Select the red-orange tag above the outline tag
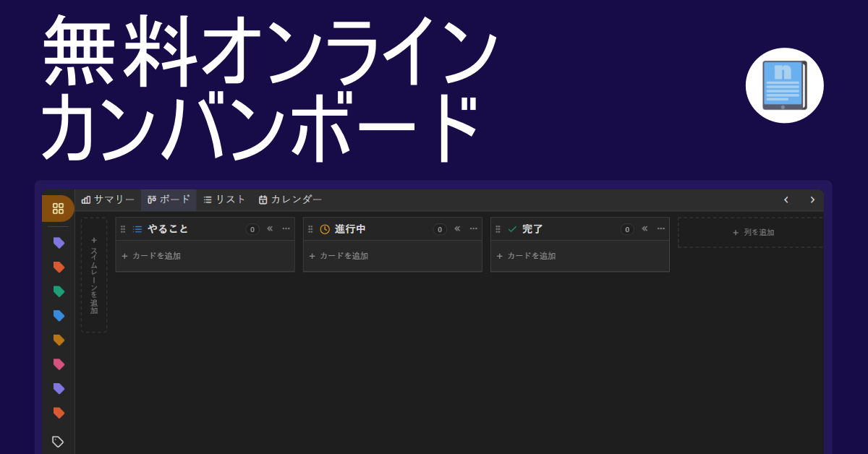868x454 pixels. tap(59, 413)
